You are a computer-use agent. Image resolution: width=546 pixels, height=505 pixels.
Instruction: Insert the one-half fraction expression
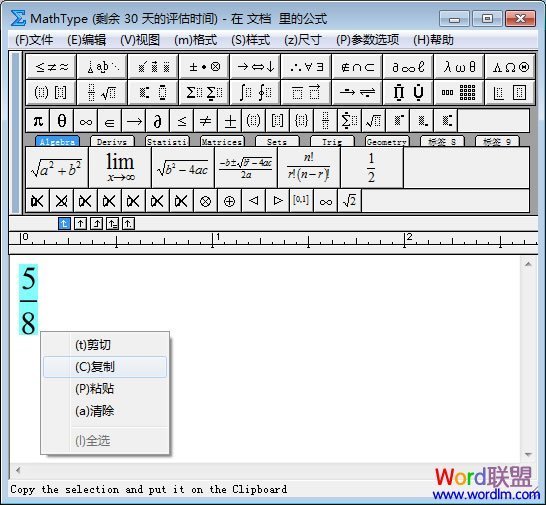(x=372, y=168)
